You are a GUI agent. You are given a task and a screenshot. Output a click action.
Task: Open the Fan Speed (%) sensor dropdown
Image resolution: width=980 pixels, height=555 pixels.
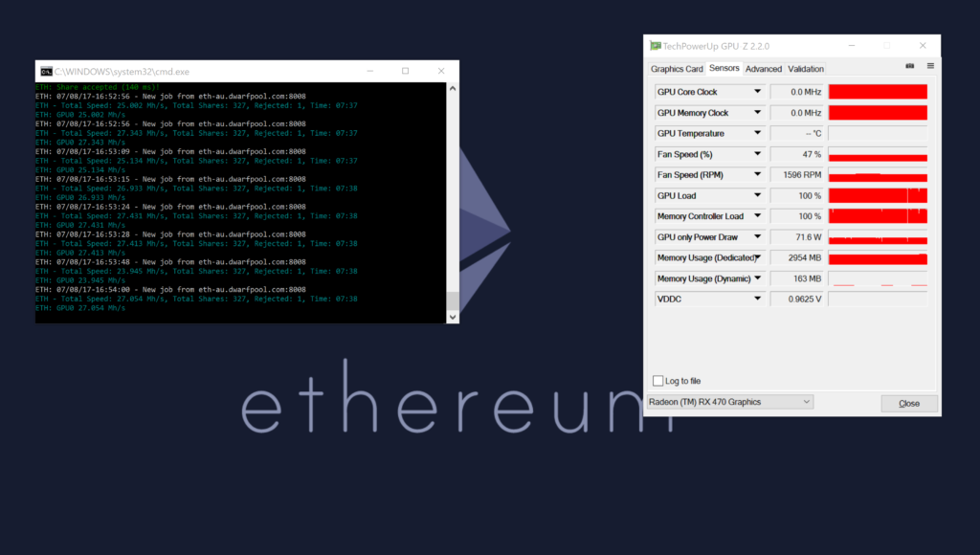pyautogui.click(x=757, y=154)
